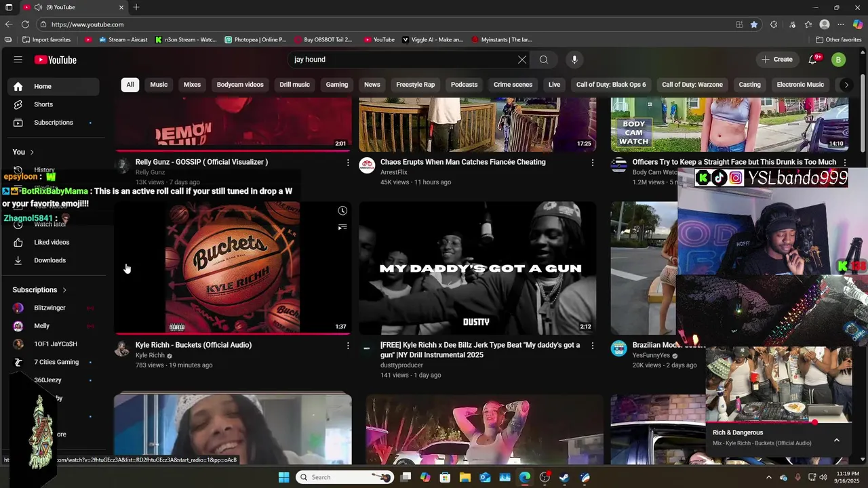Image resolution: width=868 pixels, height=488 pixels.
Task: Select the Podcasts filter chip
Action: [464, 85]
